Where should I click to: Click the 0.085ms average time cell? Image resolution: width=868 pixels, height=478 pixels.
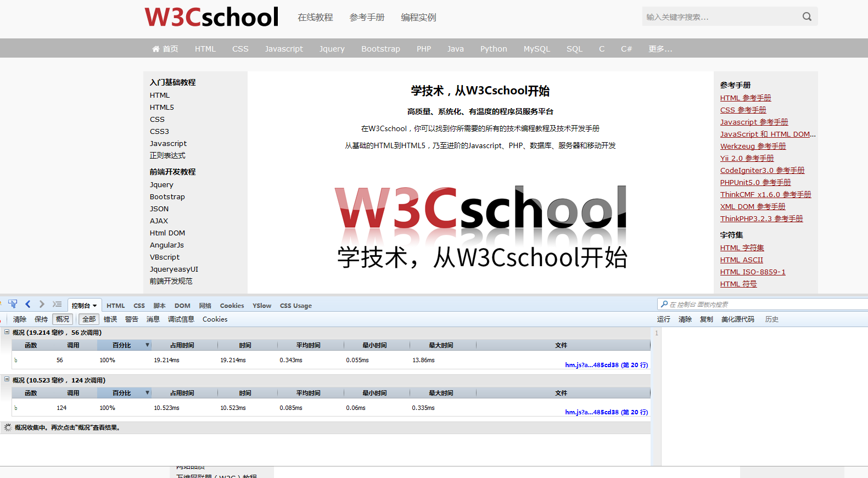point(291,408)
